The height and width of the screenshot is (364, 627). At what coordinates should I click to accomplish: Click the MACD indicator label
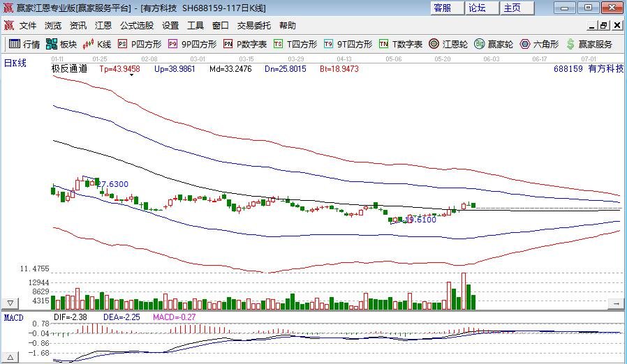pos(13,318)
